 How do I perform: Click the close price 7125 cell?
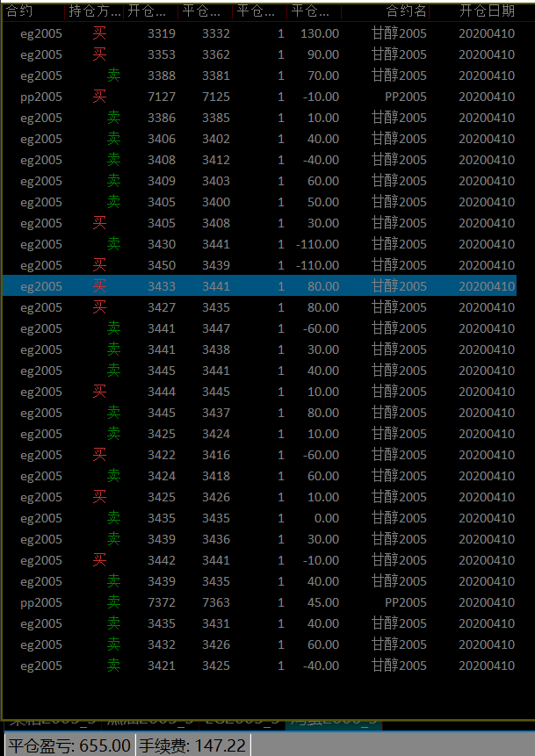pyautogui.click(x=216, y=97)
